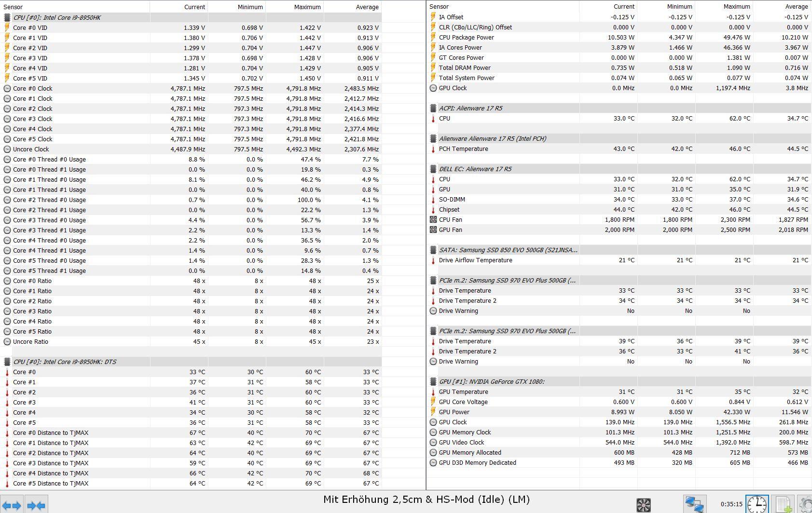Open sensor settings gear icon

(x=805, y=504)
